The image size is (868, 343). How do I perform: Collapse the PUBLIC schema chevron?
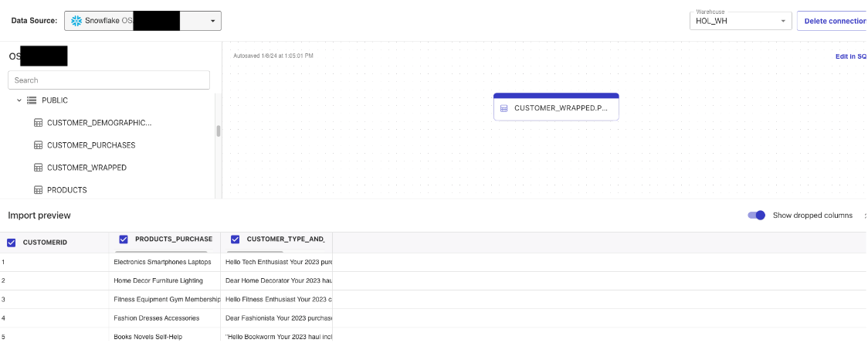tap(19, 100)
